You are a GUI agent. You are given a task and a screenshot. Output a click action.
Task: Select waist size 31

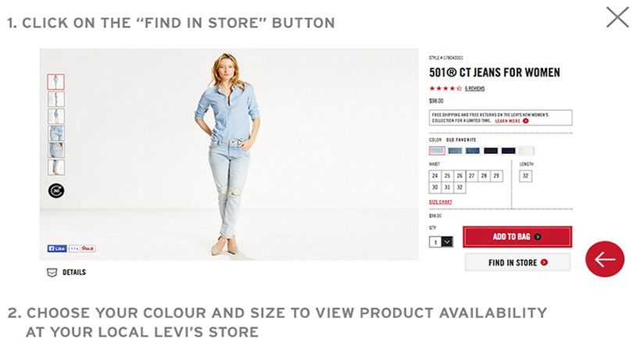click(x=447, y=187)
